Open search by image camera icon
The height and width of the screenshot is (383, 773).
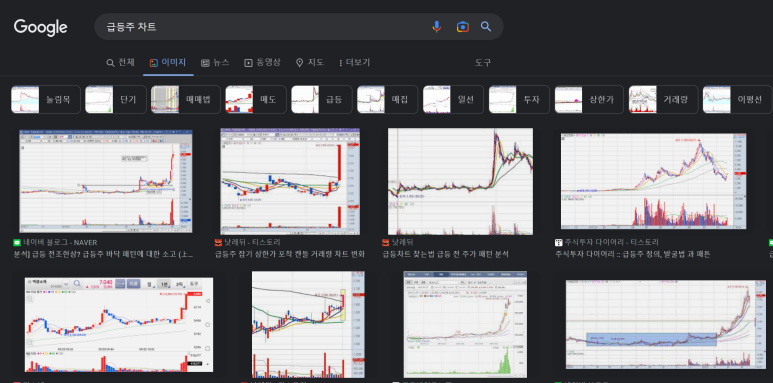[462, 27]
